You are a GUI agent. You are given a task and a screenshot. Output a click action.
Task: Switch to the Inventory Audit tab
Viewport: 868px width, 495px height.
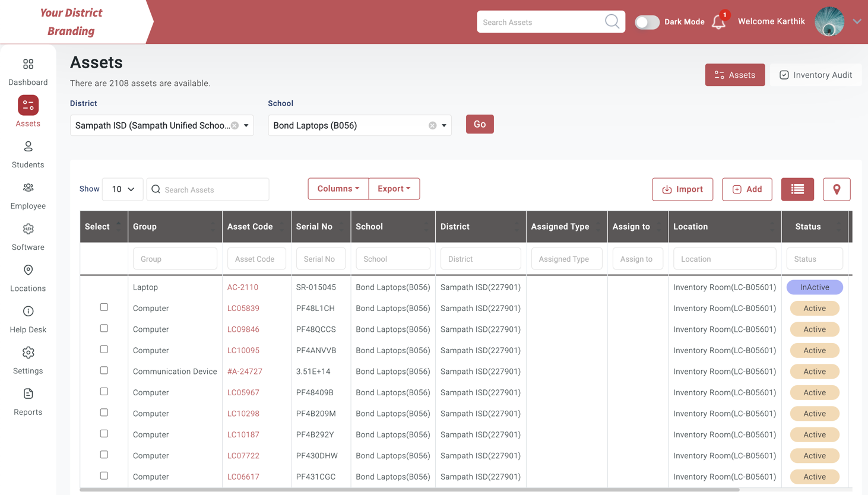816,75
